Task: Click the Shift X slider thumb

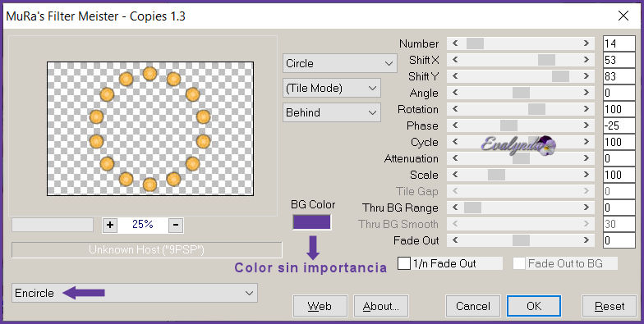Action: (546, 60)
